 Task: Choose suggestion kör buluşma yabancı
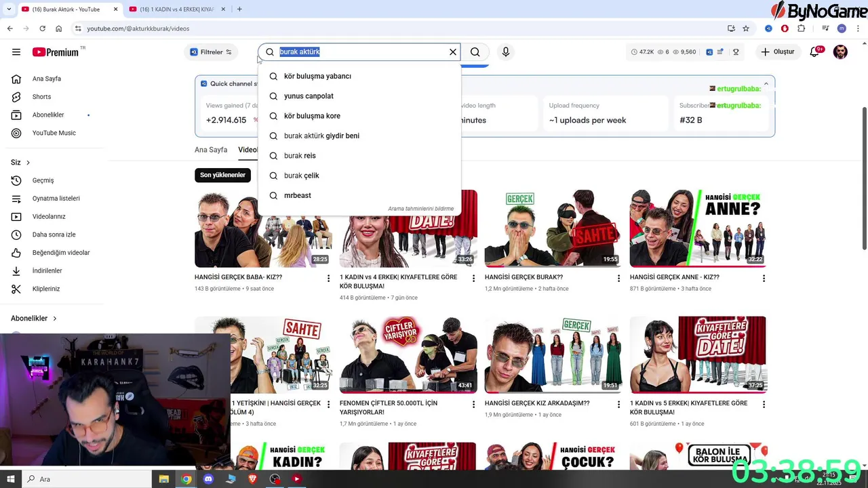coord(359,76)
